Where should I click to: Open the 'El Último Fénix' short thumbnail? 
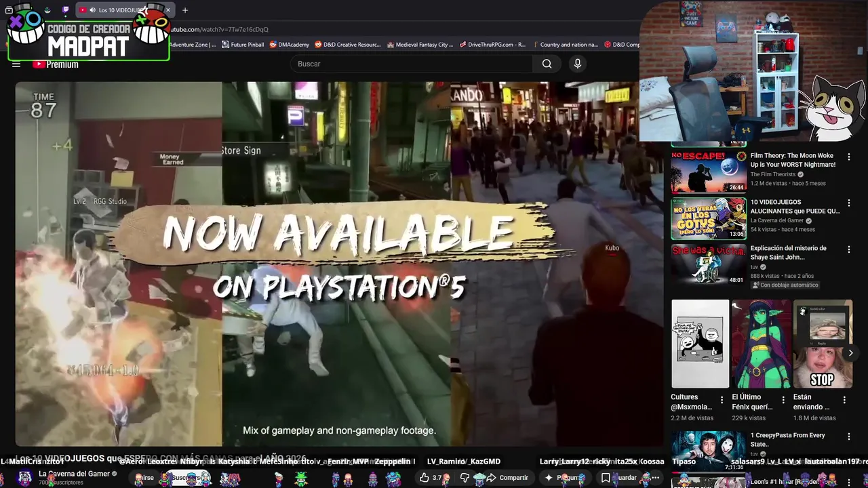pyautogui.click(x=761, y=344)
